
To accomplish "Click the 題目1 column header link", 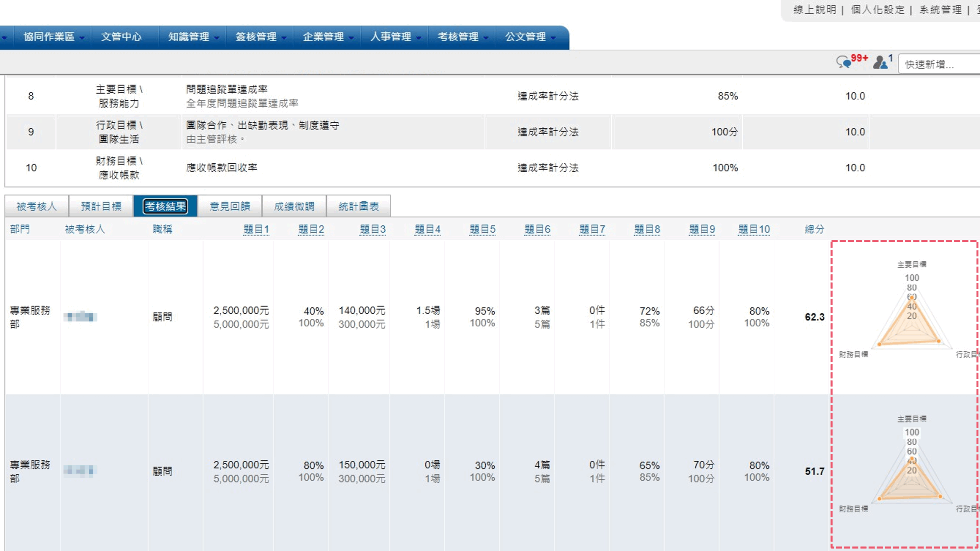I will point(256,229).
